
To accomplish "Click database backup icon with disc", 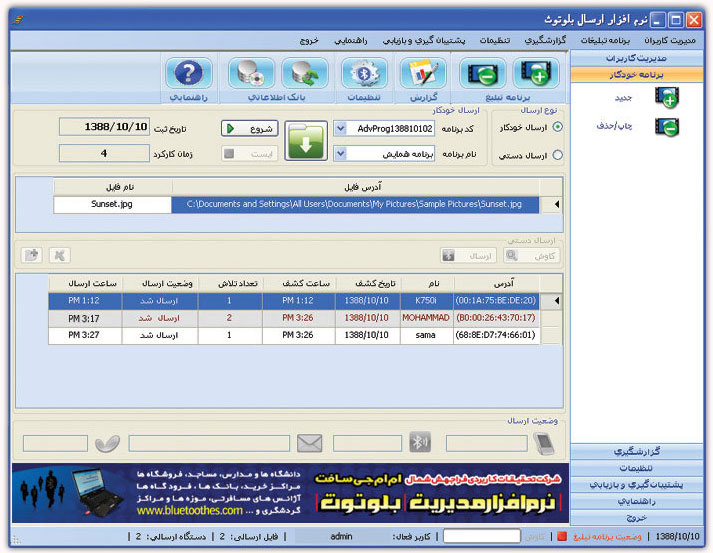I will click(251, 73).
